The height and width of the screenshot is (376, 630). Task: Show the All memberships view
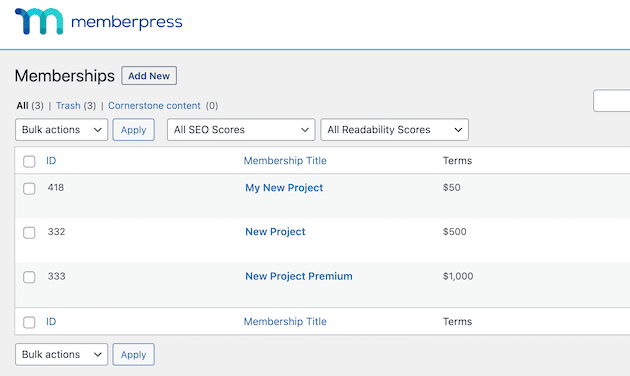(22, 106)
